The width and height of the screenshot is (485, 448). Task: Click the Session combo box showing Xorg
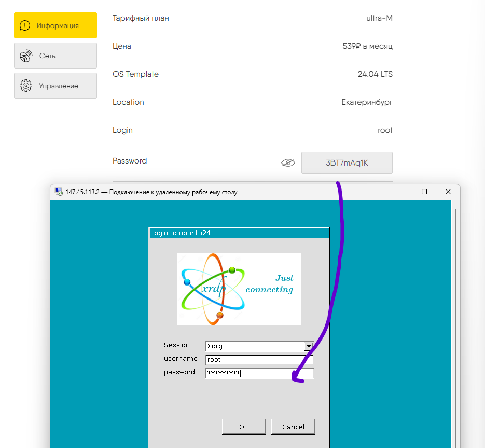click(x=259, y=346)
